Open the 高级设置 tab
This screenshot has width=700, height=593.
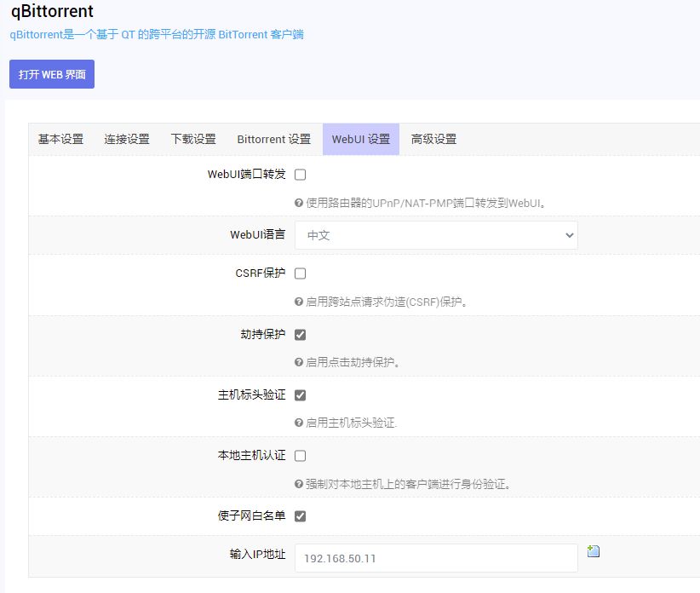(433, 140)
